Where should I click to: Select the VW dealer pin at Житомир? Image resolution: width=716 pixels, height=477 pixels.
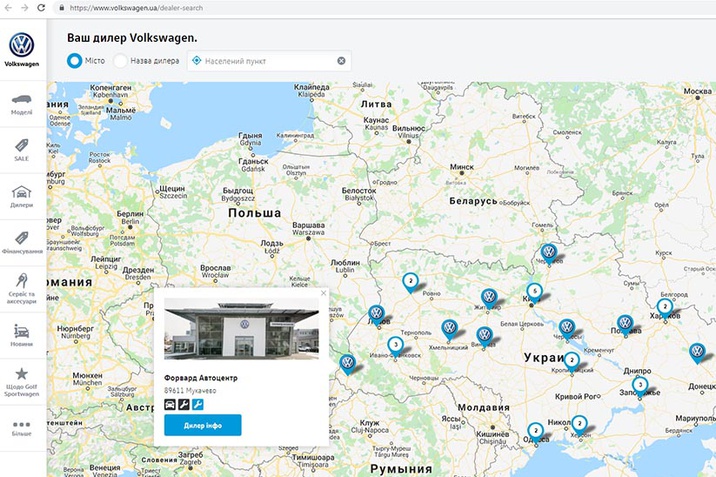tap(489, 298)
